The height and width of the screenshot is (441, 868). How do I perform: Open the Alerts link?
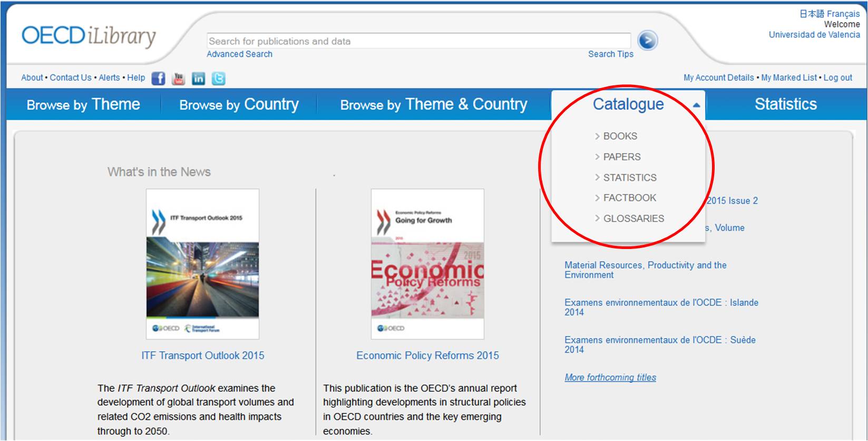pos(110,78)
